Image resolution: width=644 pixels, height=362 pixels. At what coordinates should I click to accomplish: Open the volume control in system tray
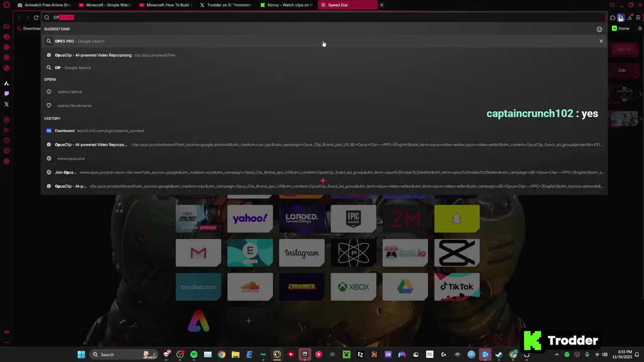pos(605,354)
